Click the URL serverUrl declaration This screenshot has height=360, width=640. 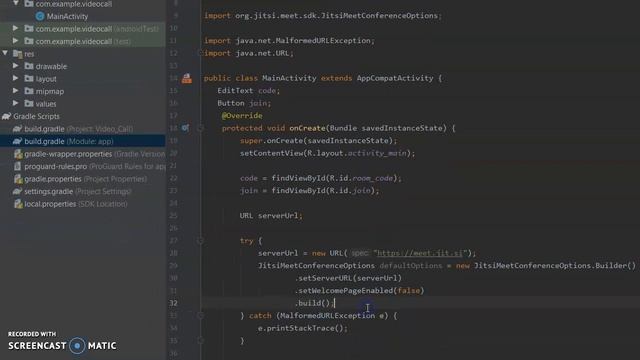pyautogui.click(x=271, y=216)
